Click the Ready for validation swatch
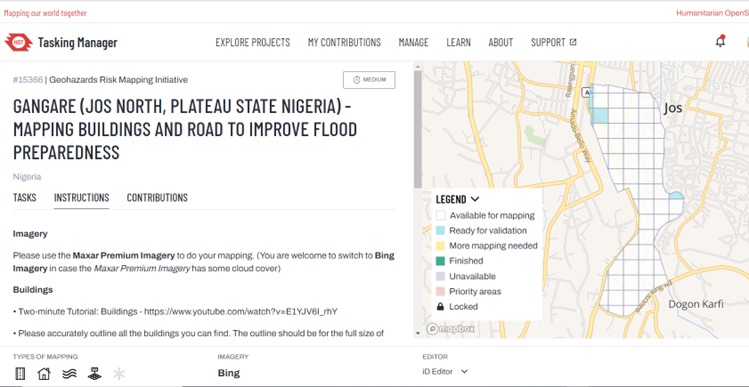Image resolution: width=749 pixels, height=387 pixels. tap(440, 231)
